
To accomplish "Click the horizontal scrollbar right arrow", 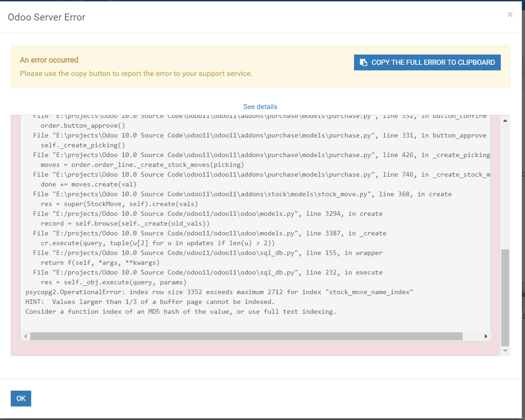I will [x=485, y=336].
